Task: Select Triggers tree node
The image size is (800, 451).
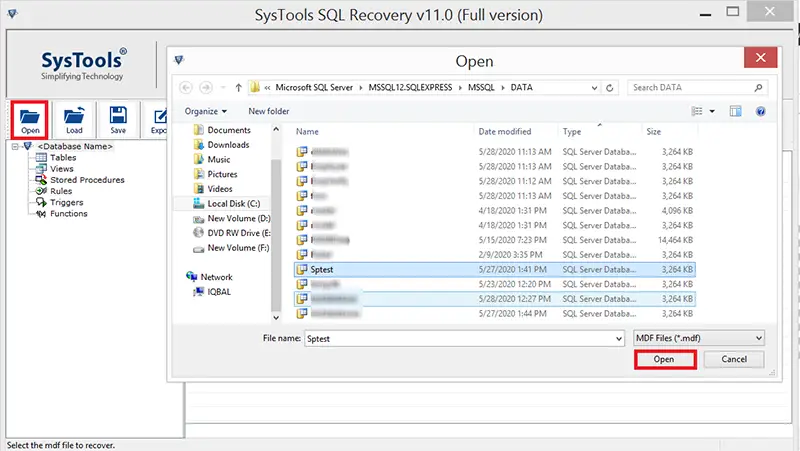Action: pos(66,203)
